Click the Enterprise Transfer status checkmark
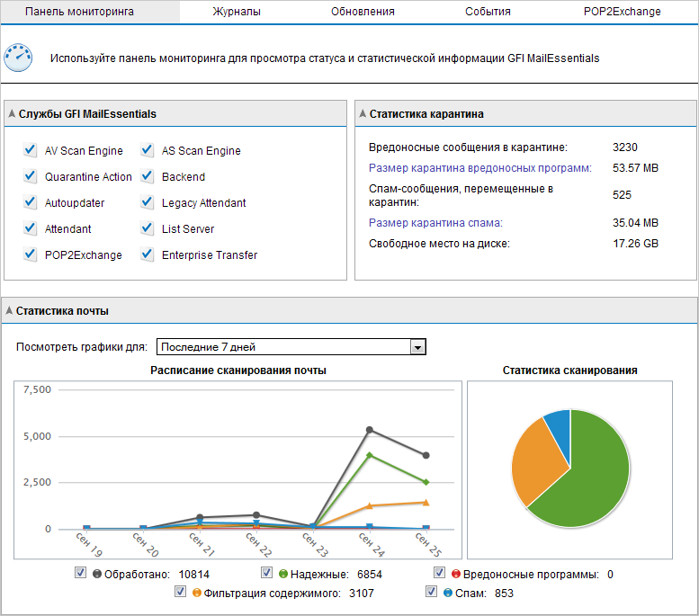Screen dimensions: 699x616 pos(148,254)
